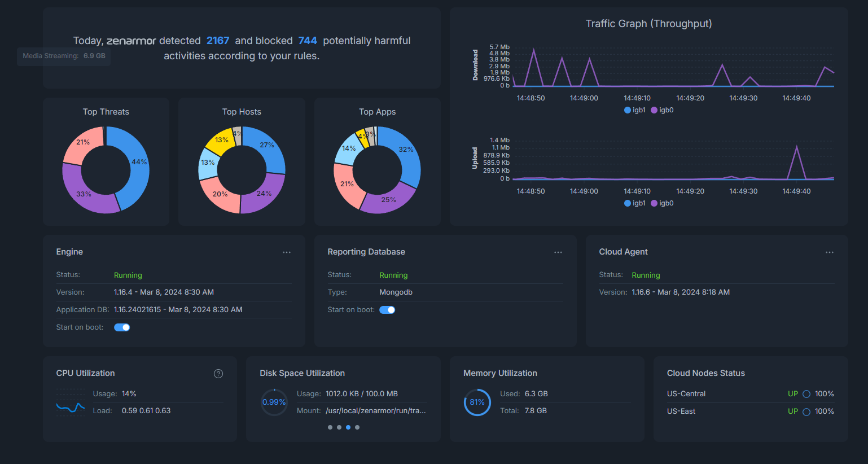Click the Reporting Database Running status
This screenshot has height=464, width=868.
(393, 275)
